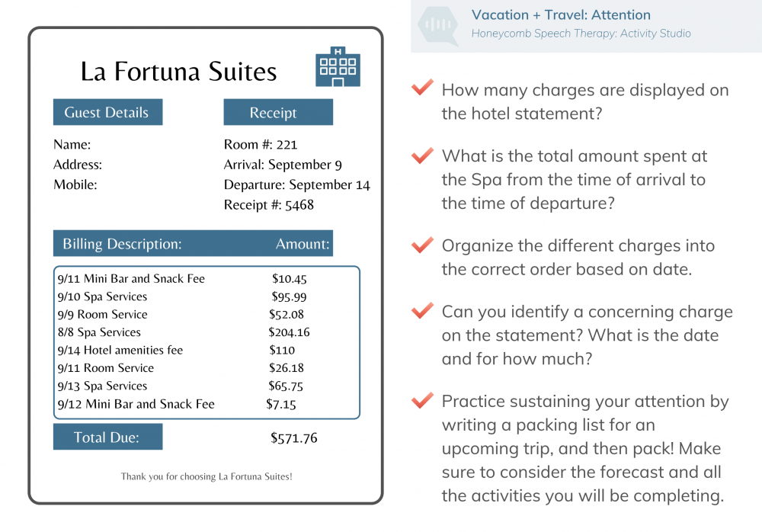Select the 9/10 Spa Services $95.99 line
The height and width of the screenshot is (532, 762).
(182, 296)
